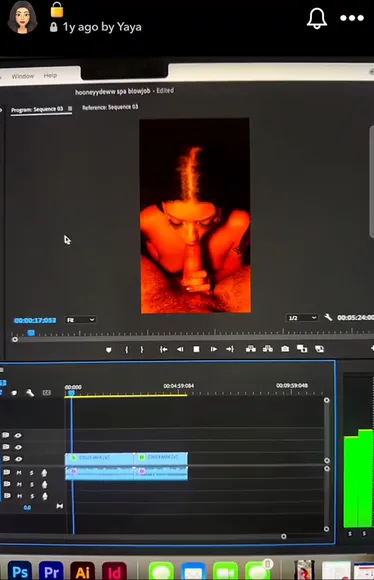Stop playback in the Program monitor
This screenshot has width=374, height=580.
[196, 349]
